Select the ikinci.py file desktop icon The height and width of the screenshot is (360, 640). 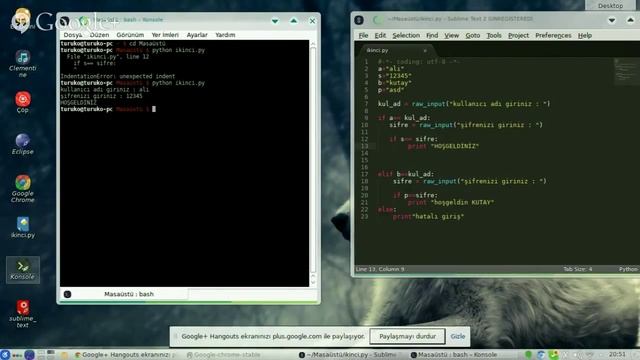click(22, 227)
